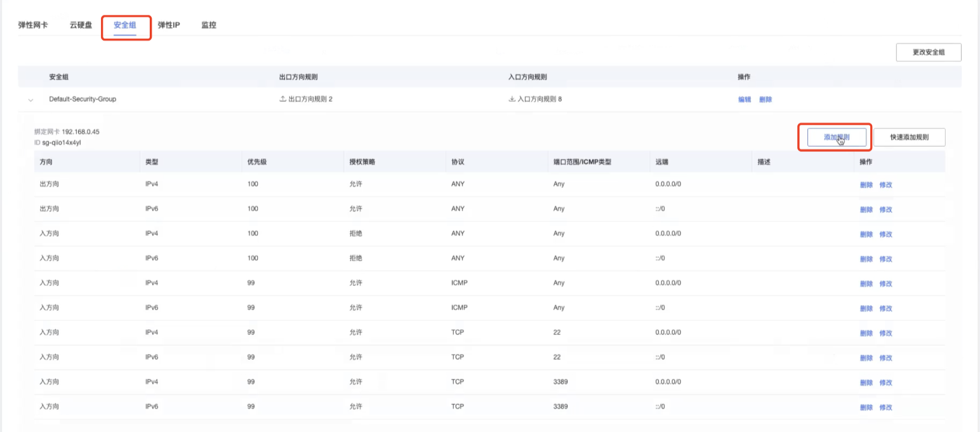
Task: Modify the inbound IPv6 拒绝 ANY rule
Action: pos(886,259)
